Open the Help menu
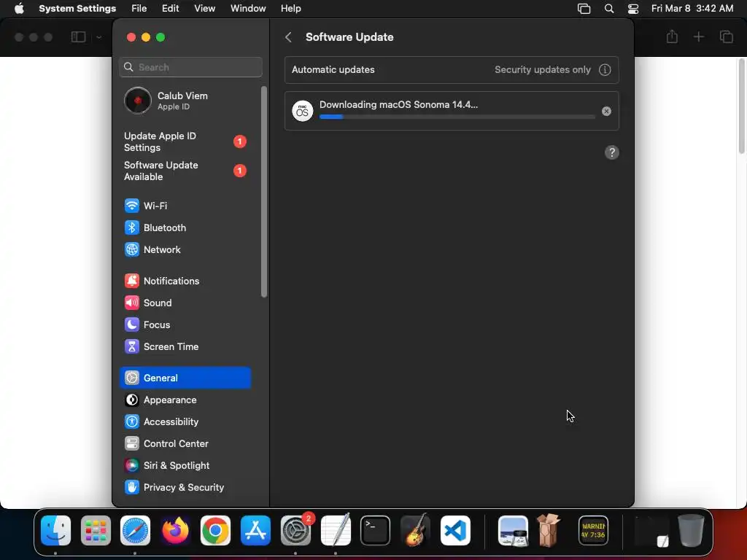 pyautogui.click(x=290, y=9)
